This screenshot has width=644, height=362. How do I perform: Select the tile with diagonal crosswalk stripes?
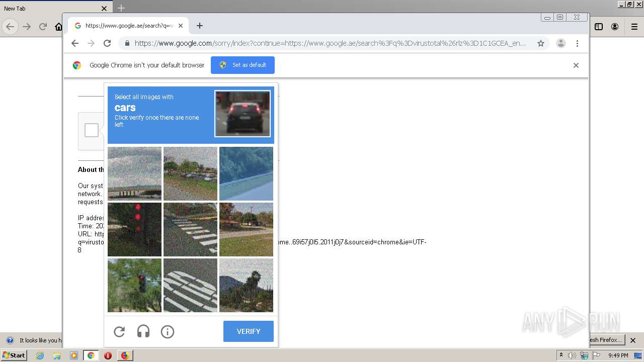pyautogui.click(x=190, y=229)
